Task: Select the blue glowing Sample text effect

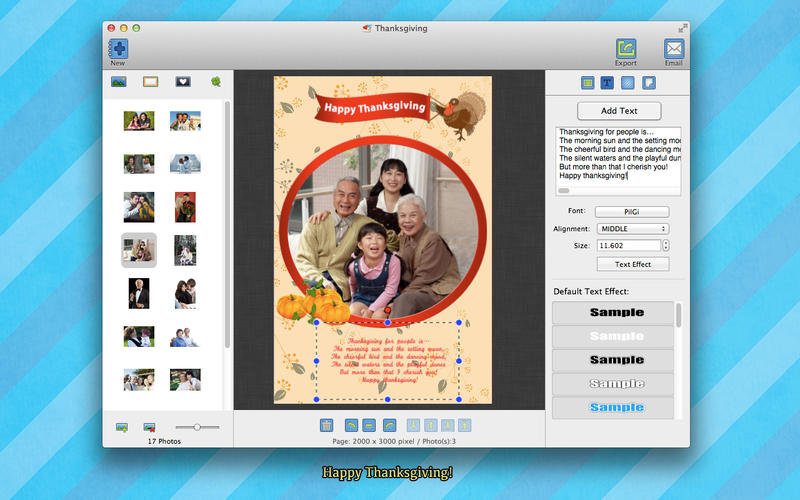Action: tap(616, 408)
